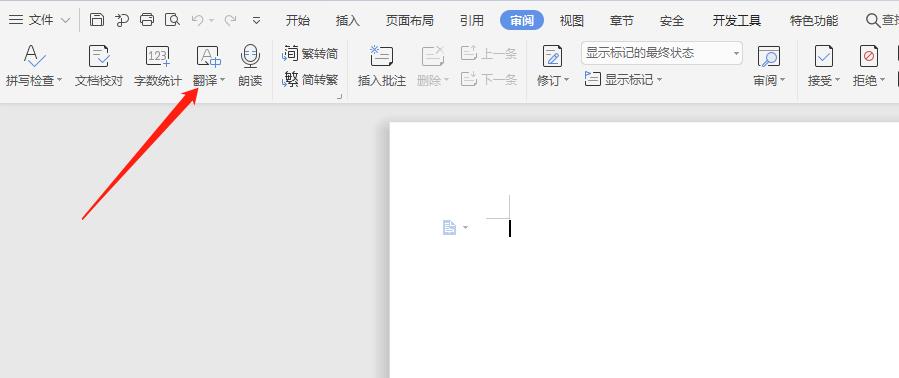Open the 章节 tab

(622, 21)
